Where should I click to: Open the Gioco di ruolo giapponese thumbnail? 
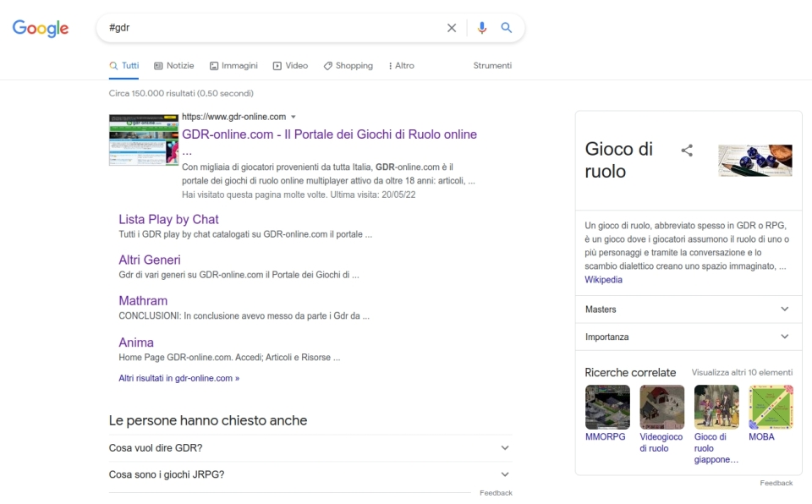[x=716, y=407]
